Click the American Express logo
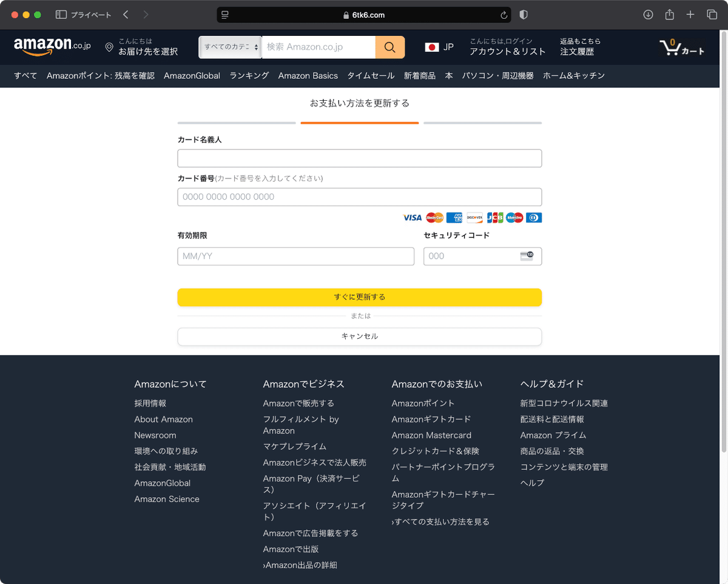The image size is (728, 584). click(454, 217)
